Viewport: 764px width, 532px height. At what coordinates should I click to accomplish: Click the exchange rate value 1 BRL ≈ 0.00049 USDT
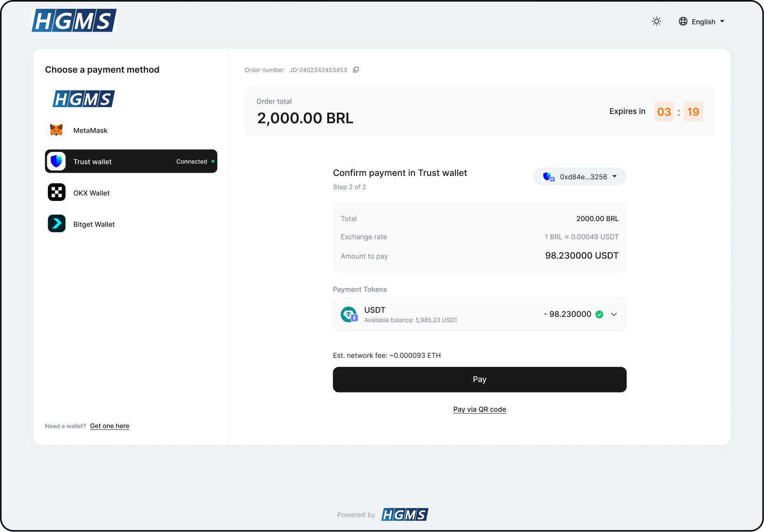click(x=582, y=237)
